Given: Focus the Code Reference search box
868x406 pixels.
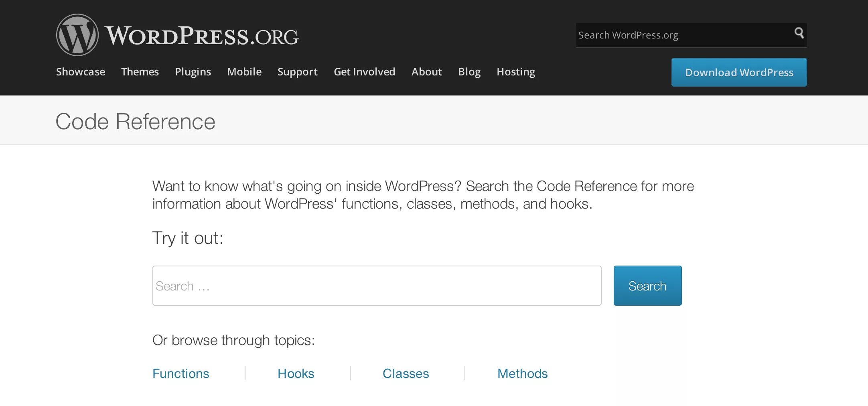Looking at the screenshot, I should tap(377, 286).
